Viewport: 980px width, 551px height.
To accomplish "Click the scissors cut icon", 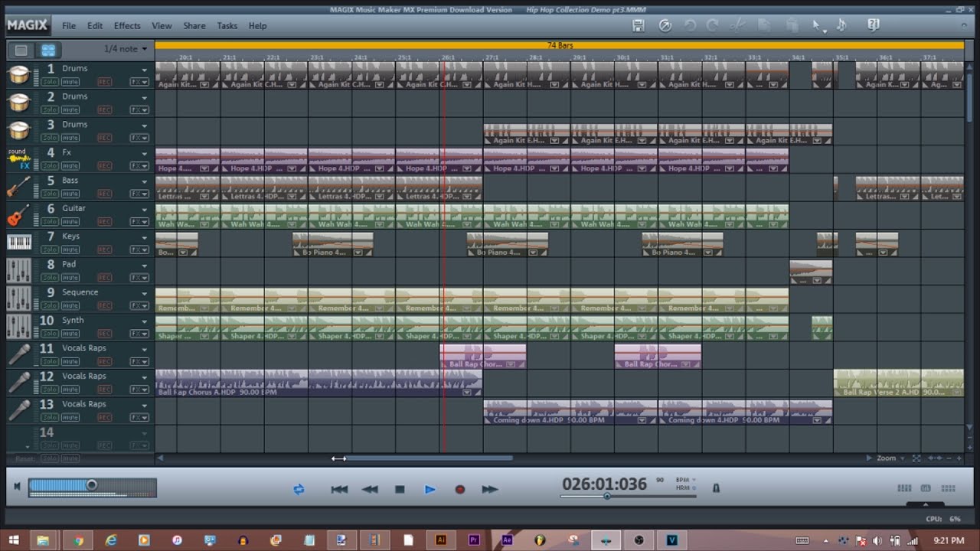I will (737, 25).
